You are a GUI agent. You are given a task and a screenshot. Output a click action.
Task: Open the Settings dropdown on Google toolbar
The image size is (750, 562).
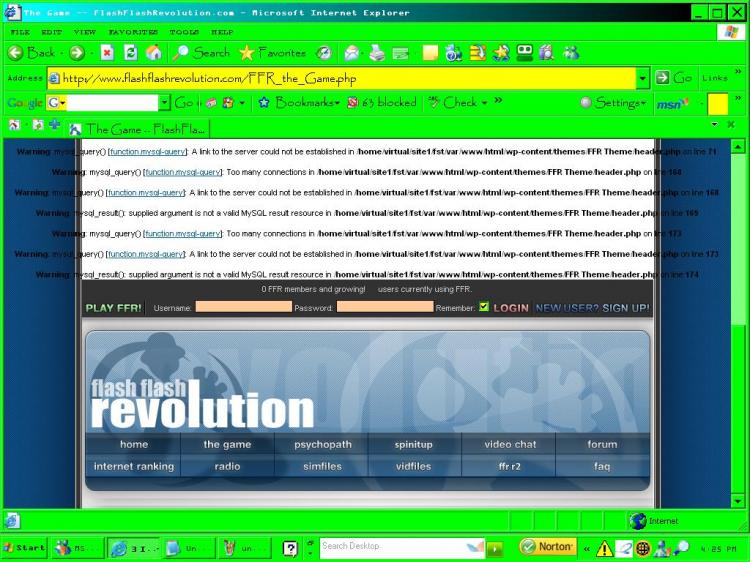[613, 102]
